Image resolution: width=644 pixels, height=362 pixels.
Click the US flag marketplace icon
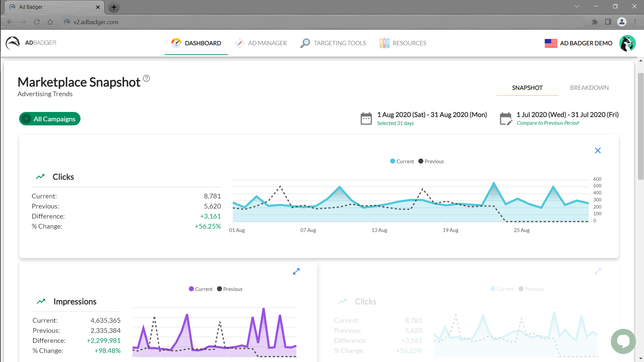pyautogui.click(x=551, y=43)
